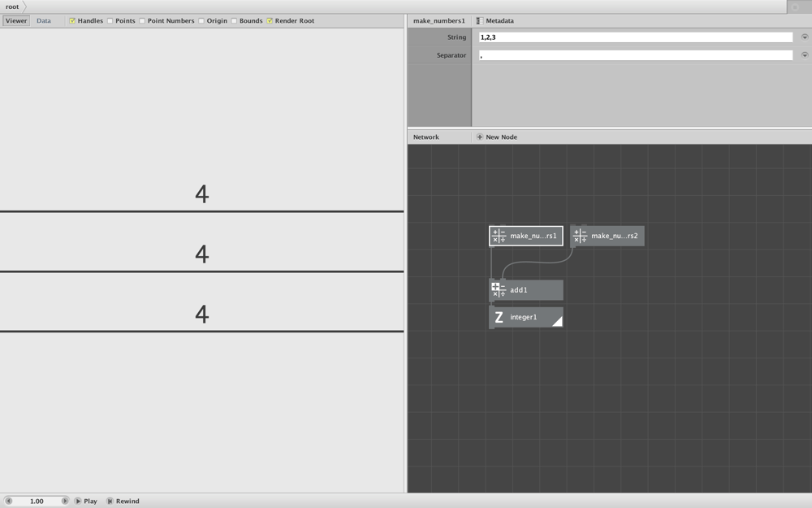The height and width of the screenshot is (508, 812).
Task: Click the Separator parameter label
Action: [x=451, y=55]
